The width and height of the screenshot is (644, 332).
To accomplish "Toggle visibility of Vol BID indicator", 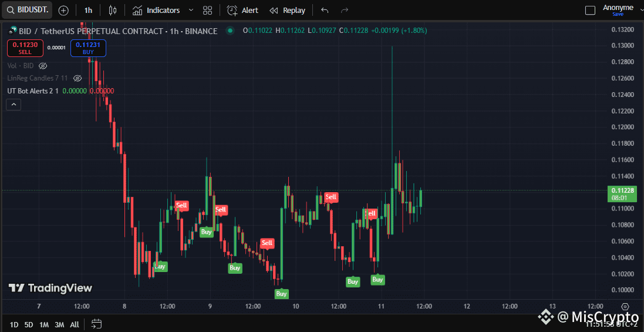I will [x=43, y=66].
